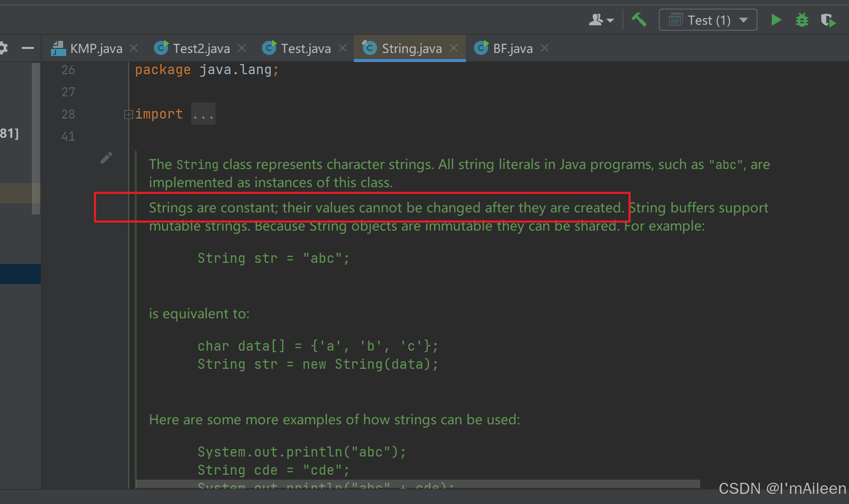Open the Test (1) run configuration dropdown
This screenshot has height=504, width=849.
(708, 20)
